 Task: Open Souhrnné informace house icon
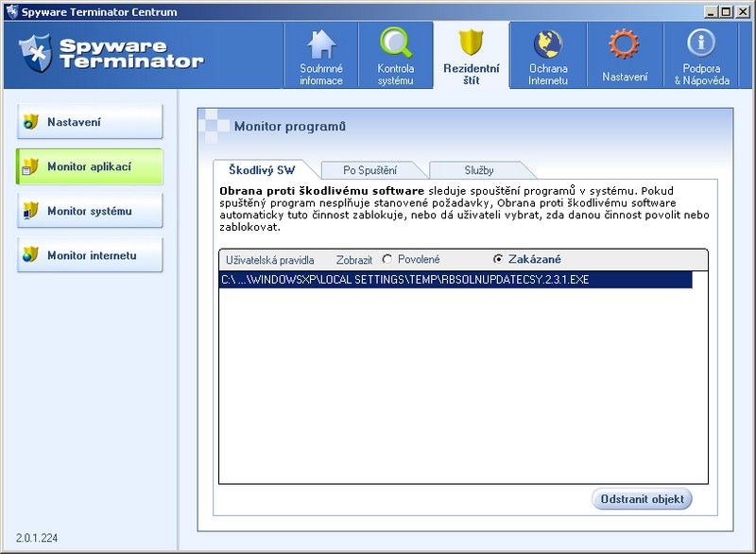click(x=321, y=44)
